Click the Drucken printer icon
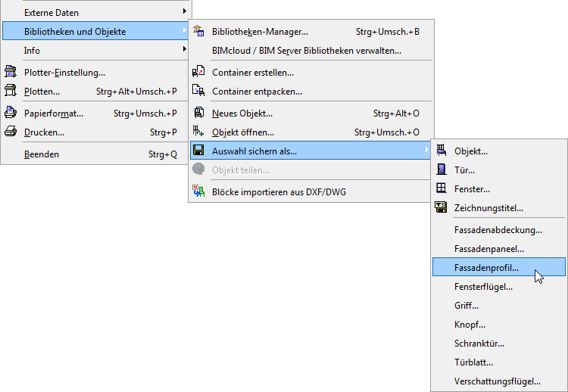 click(x=11, y=132)
